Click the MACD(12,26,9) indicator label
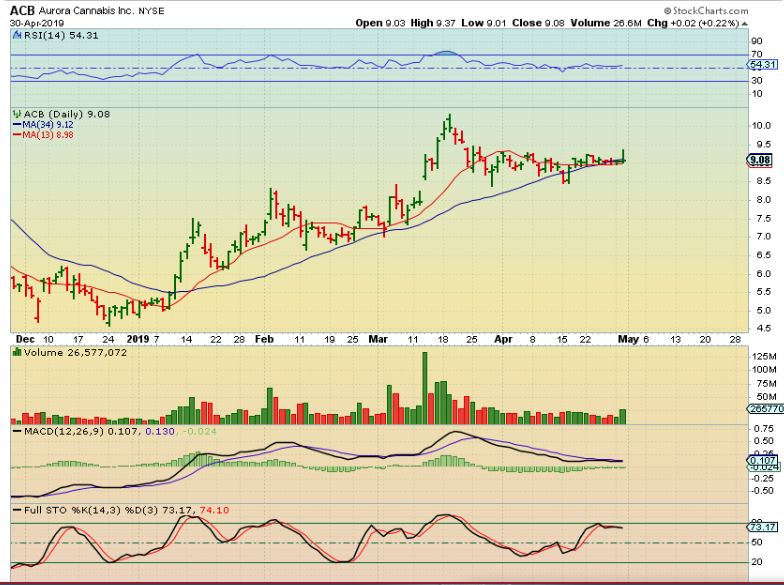The width and height of the screenshot is (784, 585). 62,430
